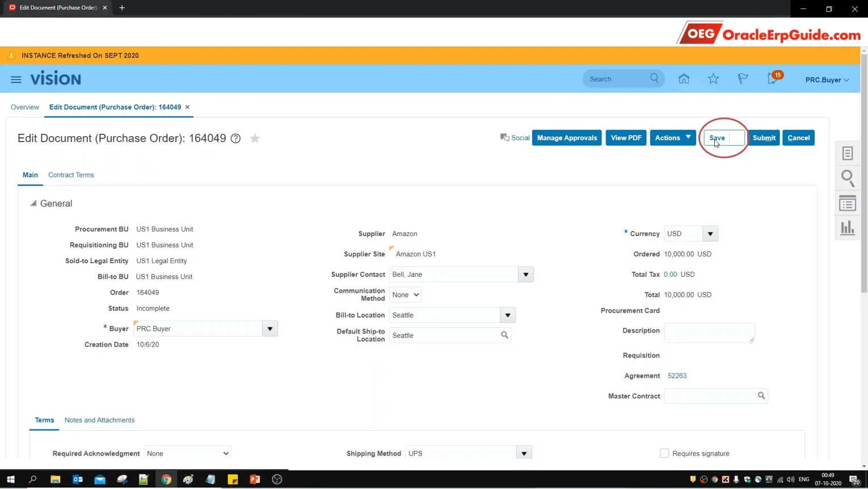Search for a Master Contract via the magnifier

[x=761, y=395]
